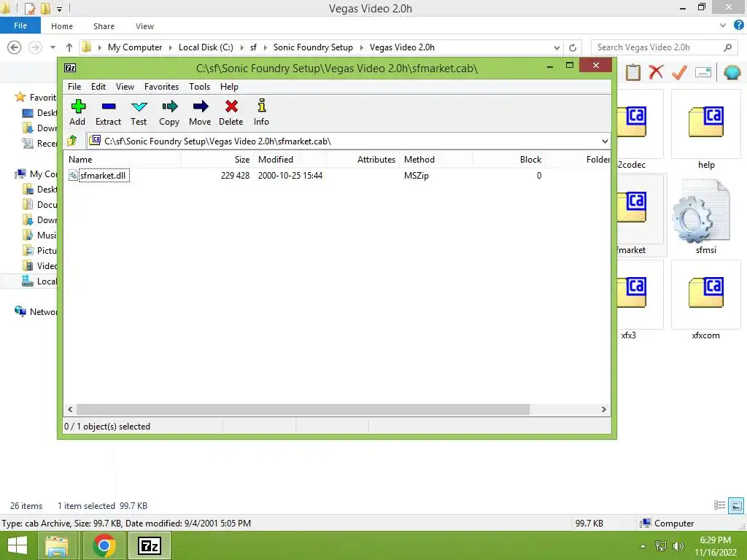The width and height of the screenshot is (747, 560).
Task: Click the globe icon in Explorer toolbar
Action: (732, 72)
